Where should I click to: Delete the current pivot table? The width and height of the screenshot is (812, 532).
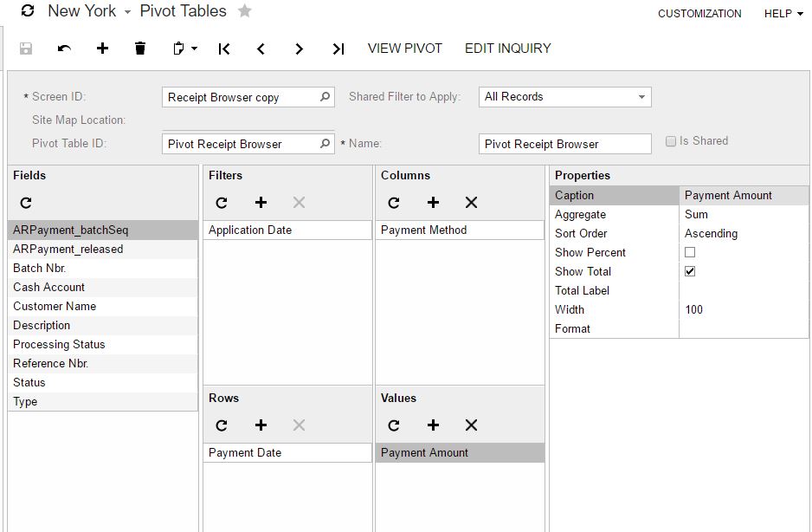[140, 49]
